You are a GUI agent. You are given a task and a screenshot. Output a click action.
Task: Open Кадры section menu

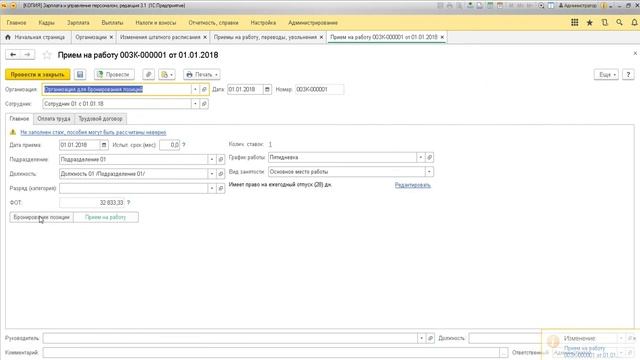click(x=46, y=23)
